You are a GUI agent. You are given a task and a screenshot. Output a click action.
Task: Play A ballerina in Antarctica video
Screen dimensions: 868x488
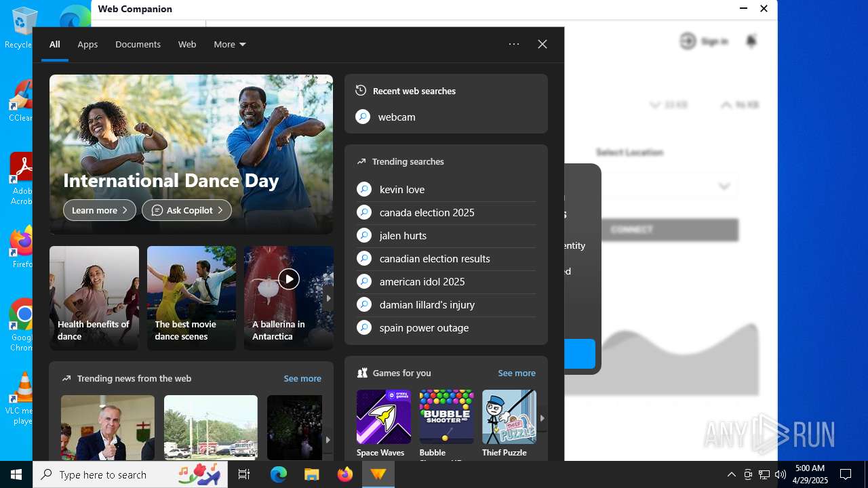289,279
